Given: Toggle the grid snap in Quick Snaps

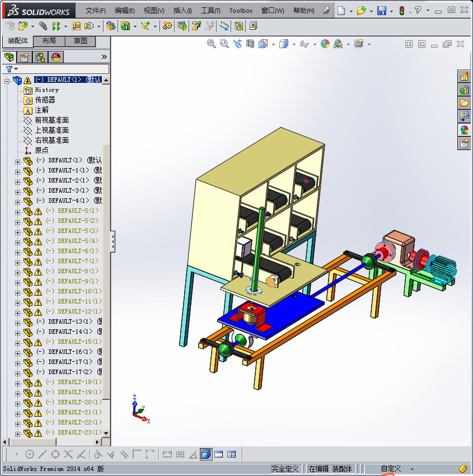Looking at the screenshot, I should 180,455.
